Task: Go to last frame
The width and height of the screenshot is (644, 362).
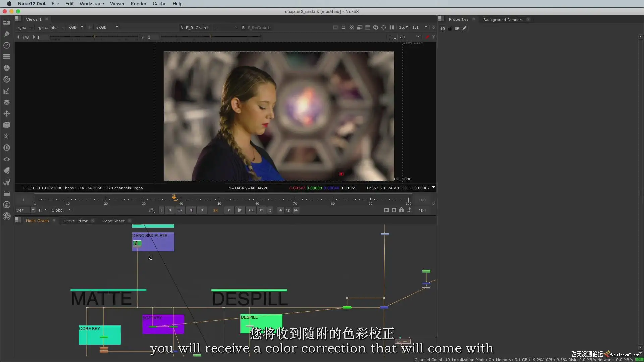Action: 261,210
